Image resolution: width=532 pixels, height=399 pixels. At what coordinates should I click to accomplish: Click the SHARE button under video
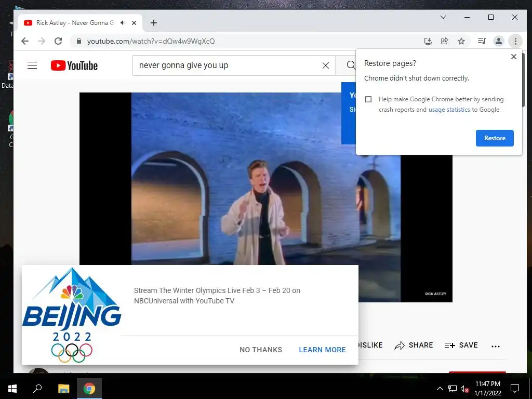coord(414,345)
